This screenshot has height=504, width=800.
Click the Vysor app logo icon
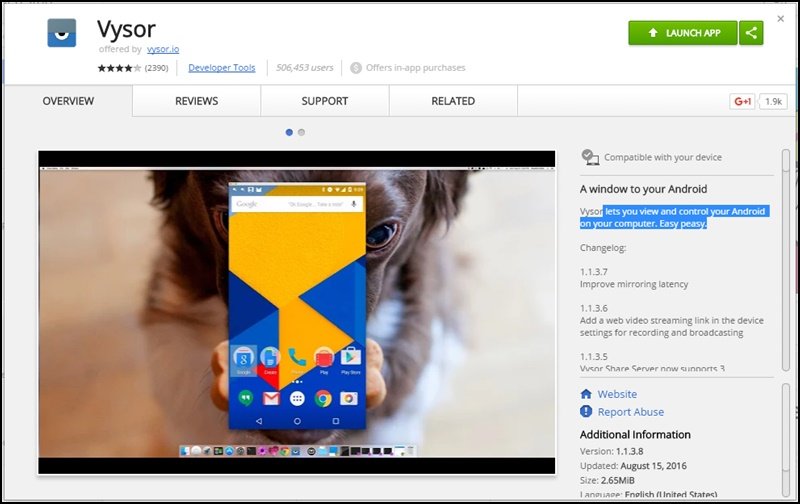click(62, 33)
